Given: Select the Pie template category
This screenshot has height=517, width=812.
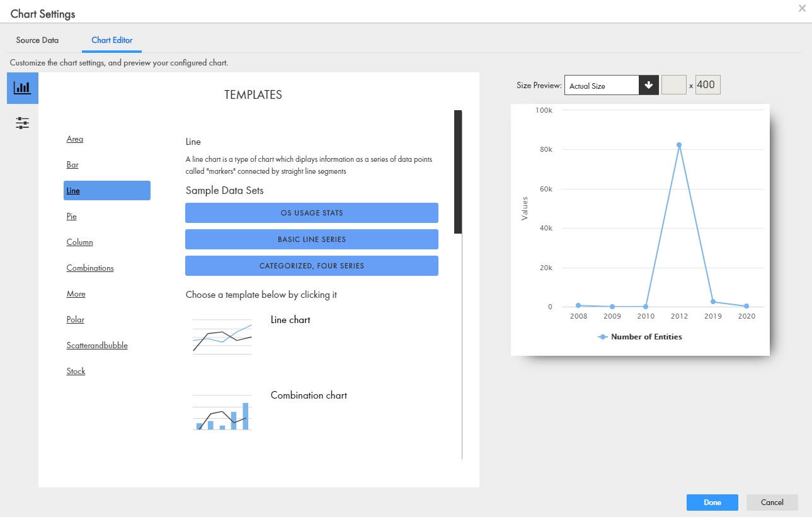Looking at the screenshot, I should point(72,217).
